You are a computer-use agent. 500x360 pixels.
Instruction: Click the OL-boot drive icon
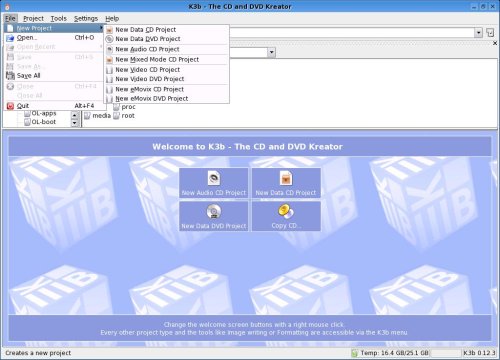(27, 122)
